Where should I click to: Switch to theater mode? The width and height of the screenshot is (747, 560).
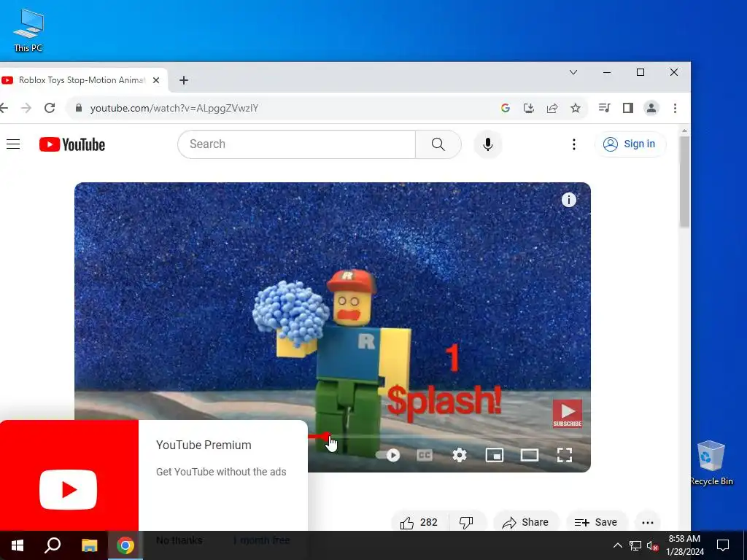(x=530, y=455)
